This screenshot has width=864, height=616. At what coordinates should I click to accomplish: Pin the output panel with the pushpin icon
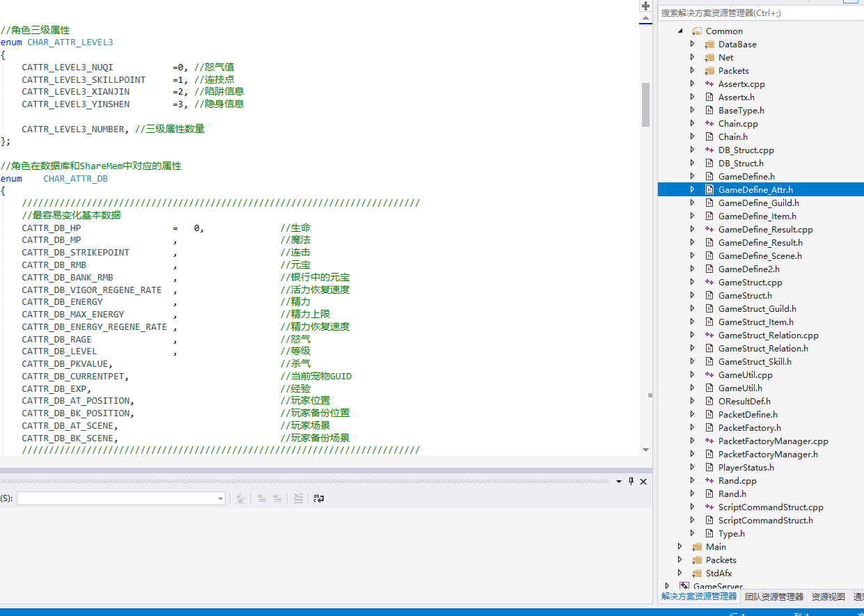point(631,481)
